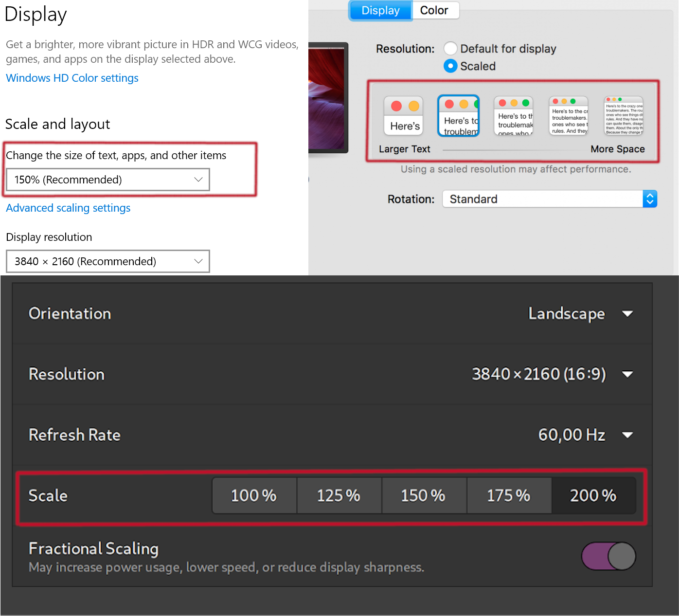Select the highlighted second scaling thumbnail

pyautogui.click(x=458, y=116)
